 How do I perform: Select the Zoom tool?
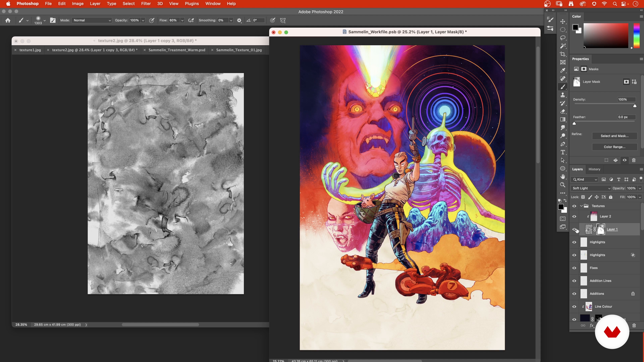click(563, 185)
